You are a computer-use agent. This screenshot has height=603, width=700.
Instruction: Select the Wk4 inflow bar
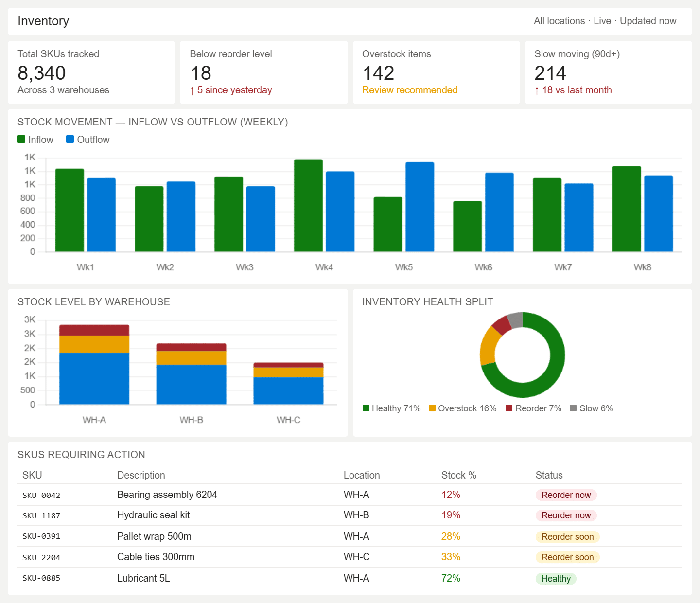tap(308, 205)
